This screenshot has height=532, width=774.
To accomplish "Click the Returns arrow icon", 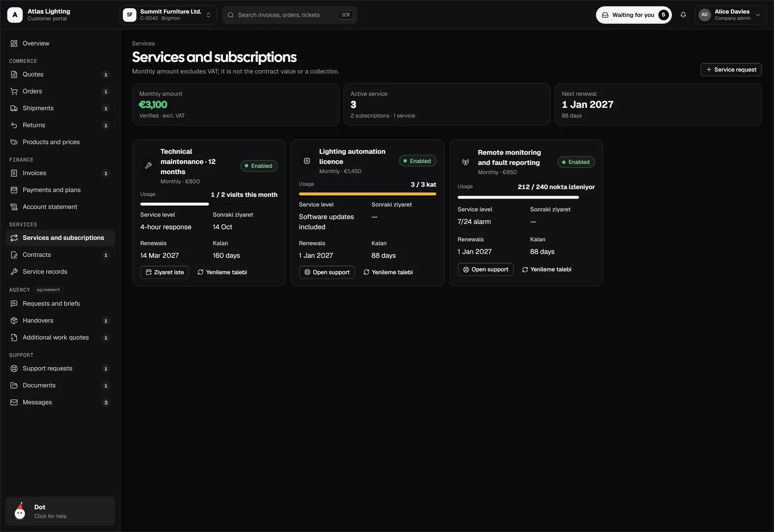I will click(14, 125).
